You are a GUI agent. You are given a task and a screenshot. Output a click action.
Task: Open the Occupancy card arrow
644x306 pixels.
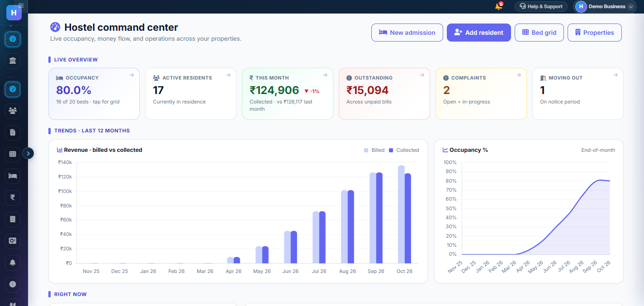[132, 75]
